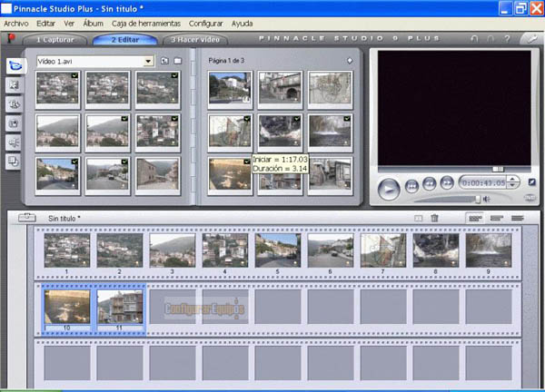Select storyboard clip 7

(x=383, y=250)
